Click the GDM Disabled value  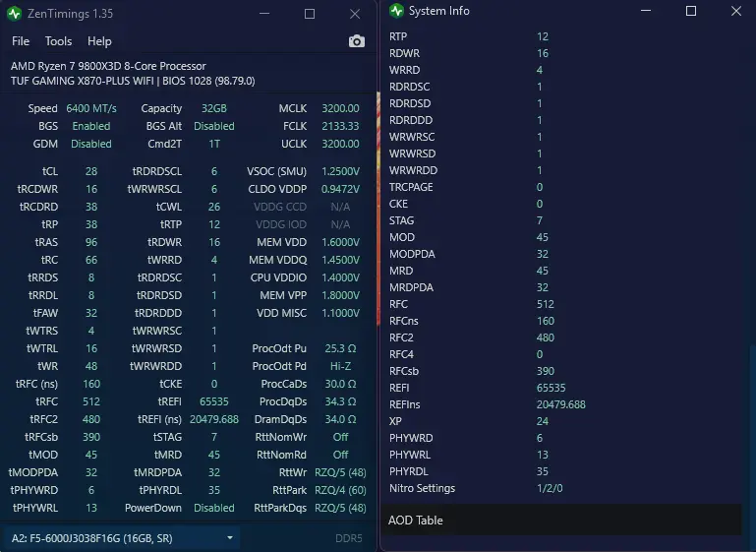91,144
